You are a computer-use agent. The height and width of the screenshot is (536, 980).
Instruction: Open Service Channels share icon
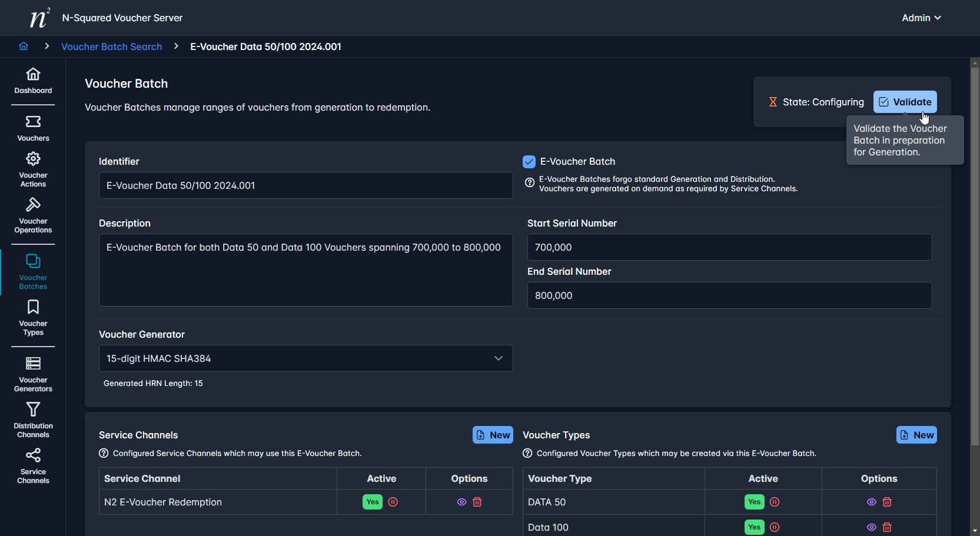[33, 455]
